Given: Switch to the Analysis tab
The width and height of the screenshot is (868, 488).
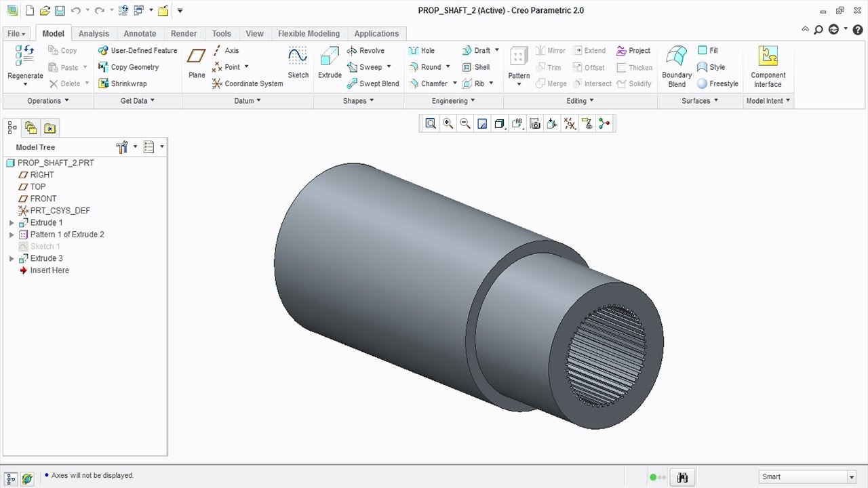Looking at the screenshot, I should pyautogui.click(x=94, y=33).
